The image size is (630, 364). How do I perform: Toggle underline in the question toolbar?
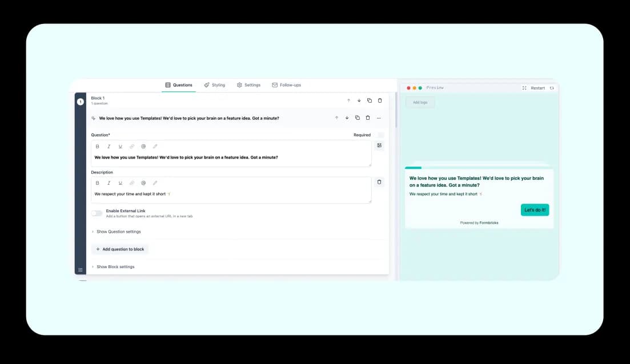121,146
